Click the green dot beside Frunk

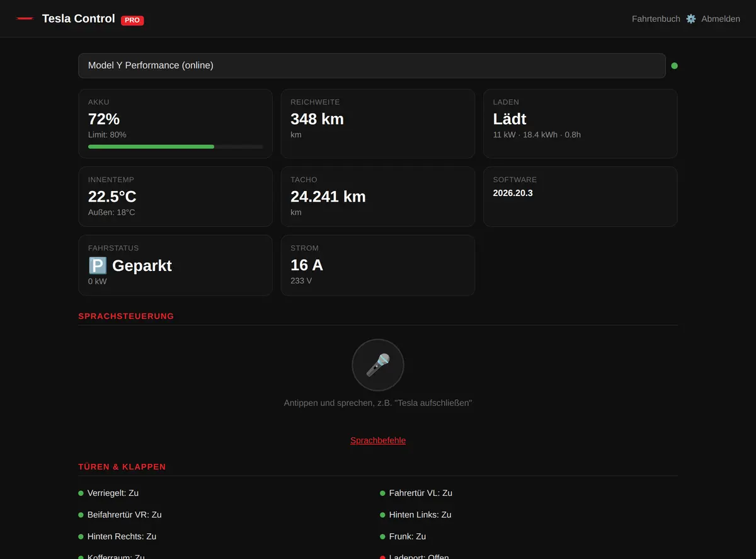(x=382, y=537)
